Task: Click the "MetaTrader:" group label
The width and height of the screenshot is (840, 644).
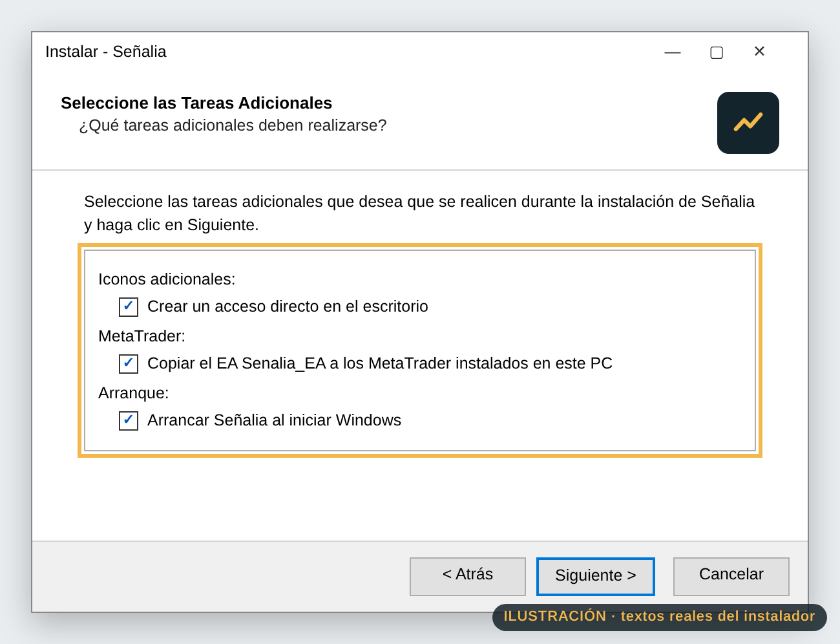Action: [x=142, y=336]
